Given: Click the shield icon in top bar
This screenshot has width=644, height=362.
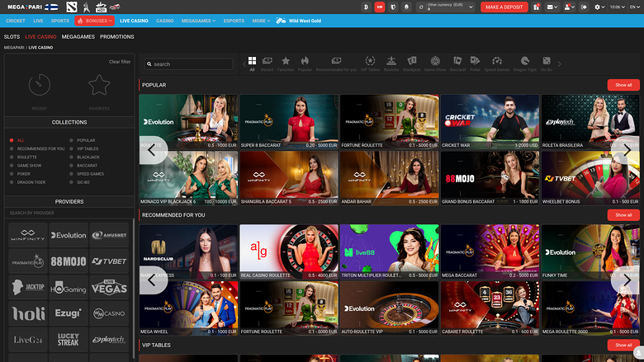Looking at the screenshot, I should (393, 7).
